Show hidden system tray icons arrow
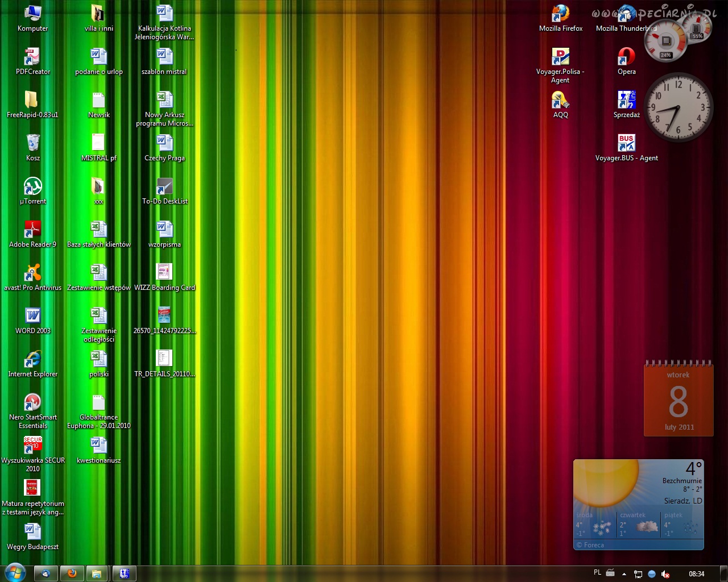Screen dimensions: 728x582 coord(624,574)
